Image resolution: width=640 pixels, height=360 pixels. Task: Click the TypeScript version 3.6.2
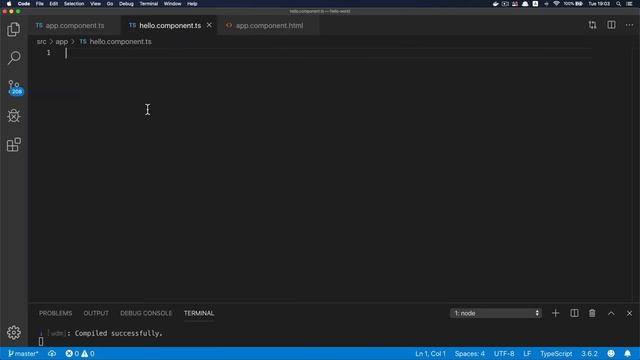pos(589,353)
